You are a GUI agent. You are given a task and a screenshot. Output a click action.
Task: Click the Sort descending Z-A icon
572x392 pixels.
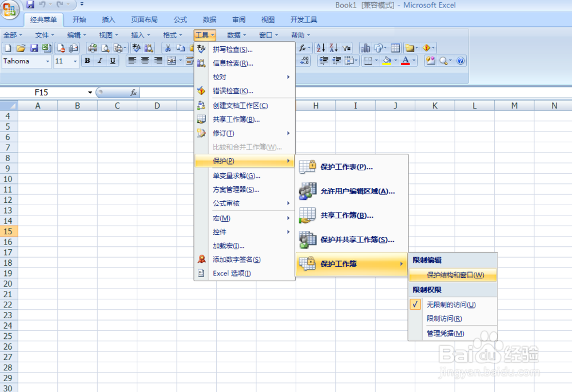(333, 48)
